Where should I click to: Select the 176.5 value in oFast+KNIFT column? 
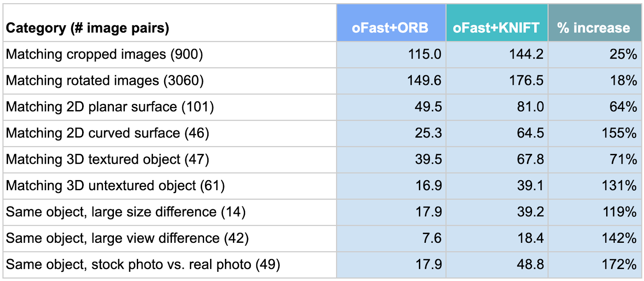tap(526, 80)
